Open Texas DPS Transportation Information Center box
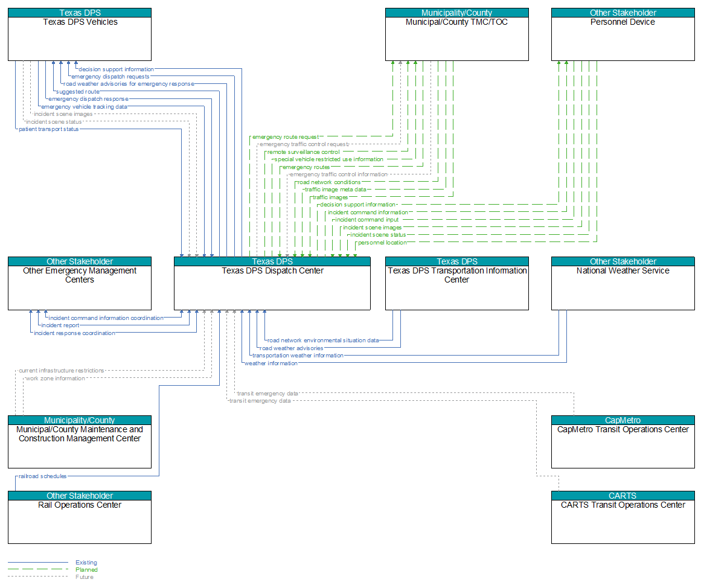 (457, 284)
